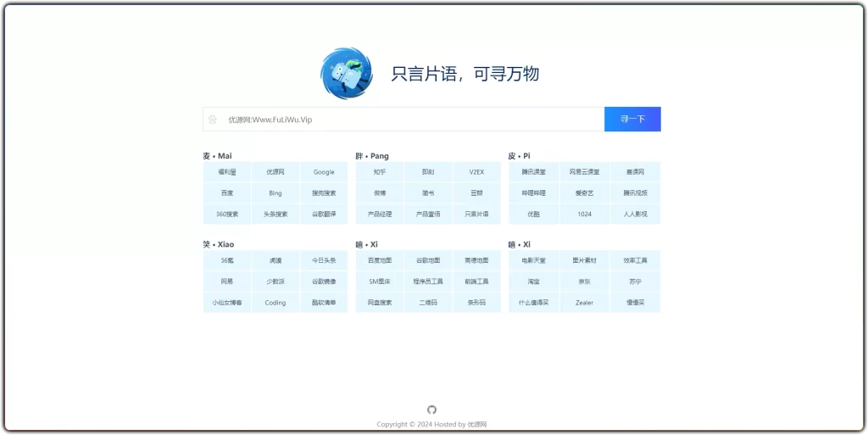The height and width of the screenshot is (435, 868).
Task: Open the 产品经理 tile
Action: point(380,215)
